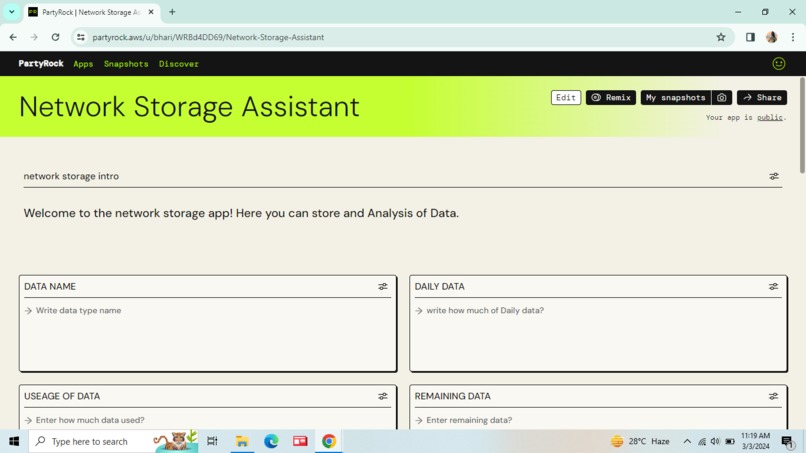Open settings for network storage intro widget
806x453 pixels.
(774, 176)
